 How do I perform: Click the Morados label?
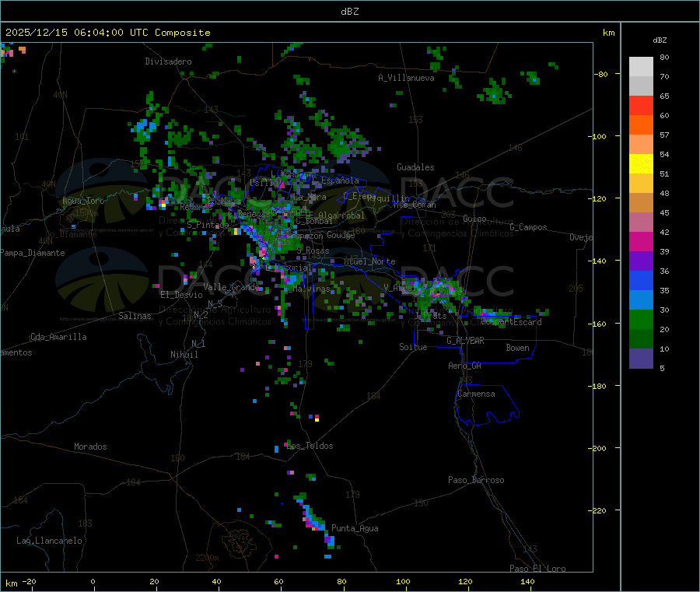point(90,447)
